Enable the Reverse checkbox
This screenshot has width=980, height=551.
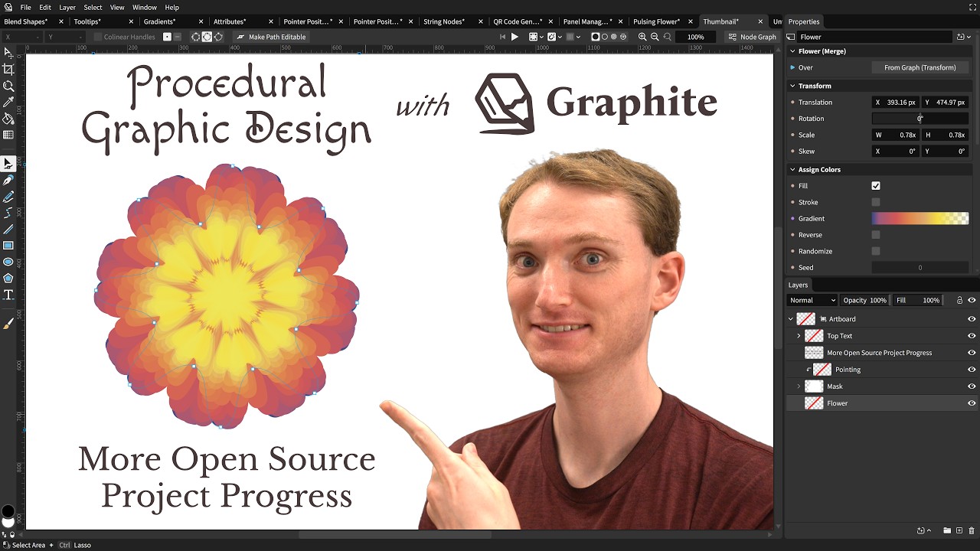point(876,235)
